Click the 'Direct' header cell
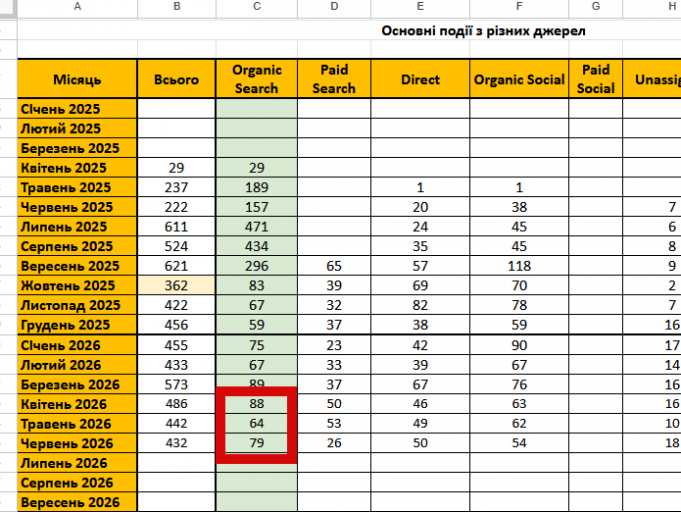The image size is (681, 512). 420,79
